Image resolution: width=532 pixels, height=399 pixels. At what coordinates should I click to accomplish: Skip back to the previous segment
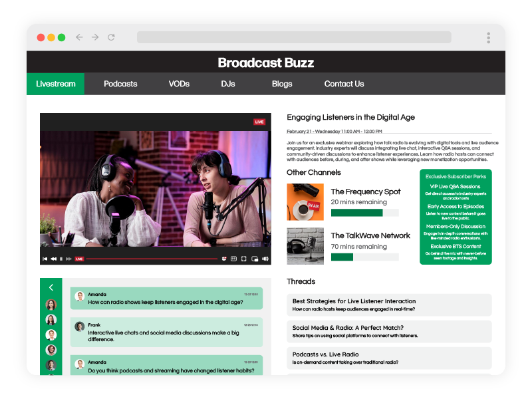(45, 260)
